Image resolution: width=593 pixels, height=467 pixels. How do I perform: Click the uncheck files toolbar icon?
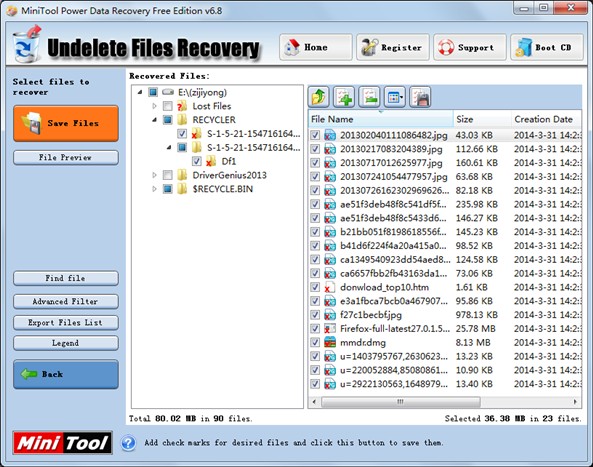(369, 97)
